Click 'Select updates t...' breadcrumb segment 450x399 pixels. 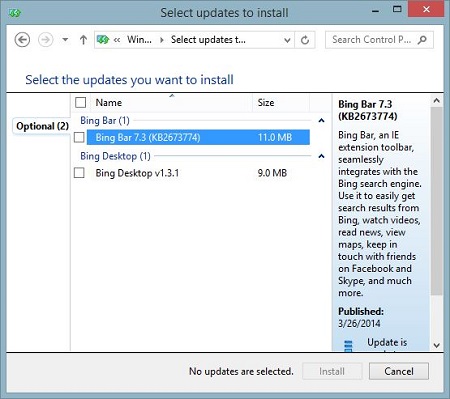[208, 40]
